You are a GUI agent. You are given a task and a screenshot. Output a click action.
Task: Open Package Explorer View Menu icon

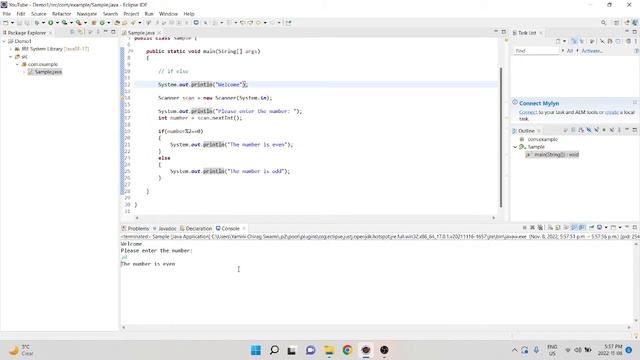click(98, 32)
